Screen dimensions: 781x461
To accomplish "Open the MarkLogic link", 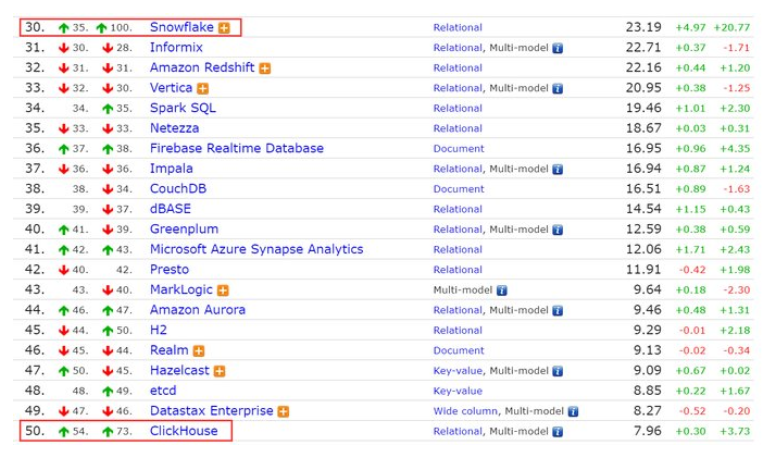I will [x=181, y=289].
